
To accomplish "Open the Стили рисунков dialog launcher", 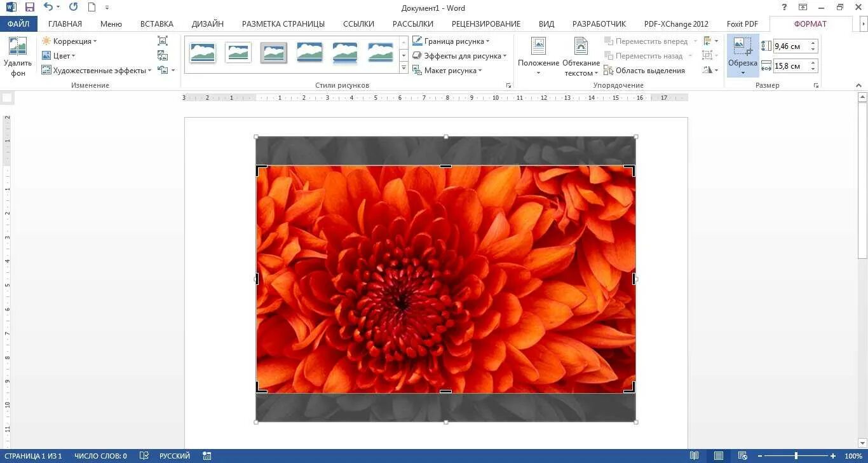I will pyautogui.click(x=508, y=85).
